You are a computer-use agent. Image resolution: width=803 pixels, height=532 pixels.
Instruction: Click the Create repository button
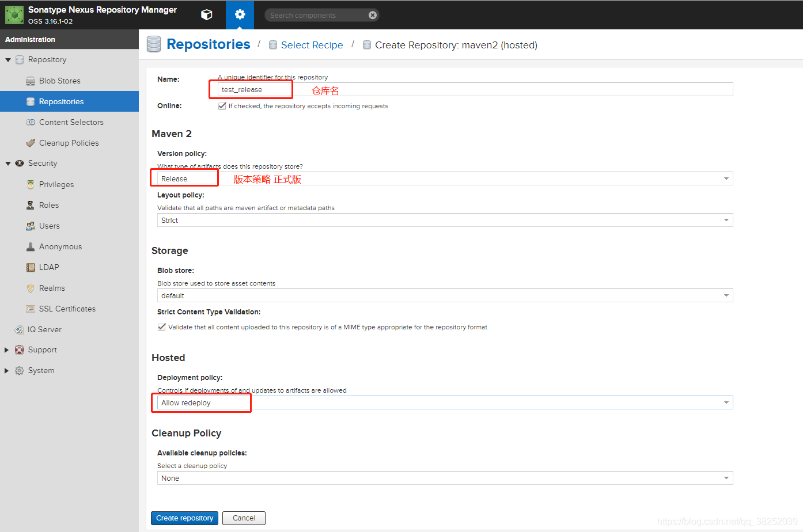[x=184, y=518]
